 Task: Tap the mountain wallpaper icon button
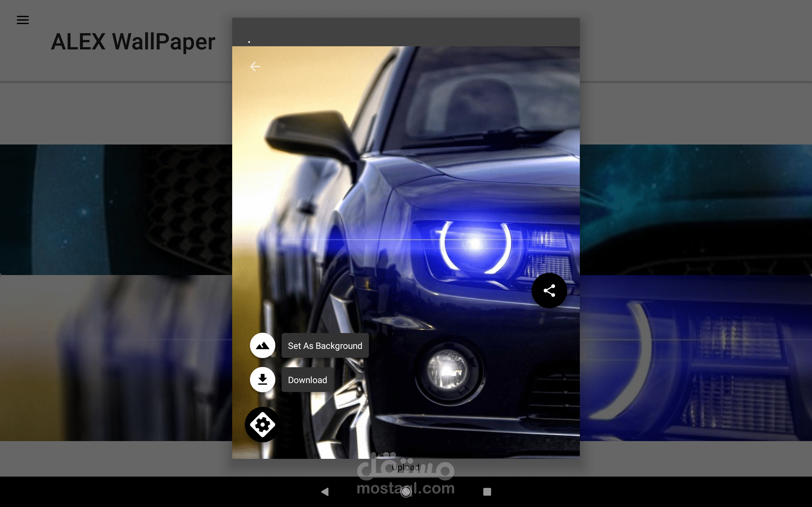(x=262, y=345)
